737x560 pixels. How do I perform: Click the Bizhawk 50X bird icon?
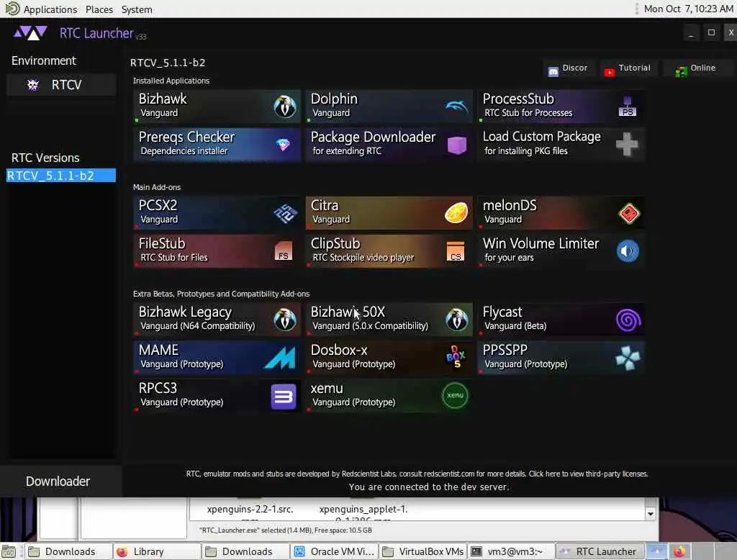456,320
